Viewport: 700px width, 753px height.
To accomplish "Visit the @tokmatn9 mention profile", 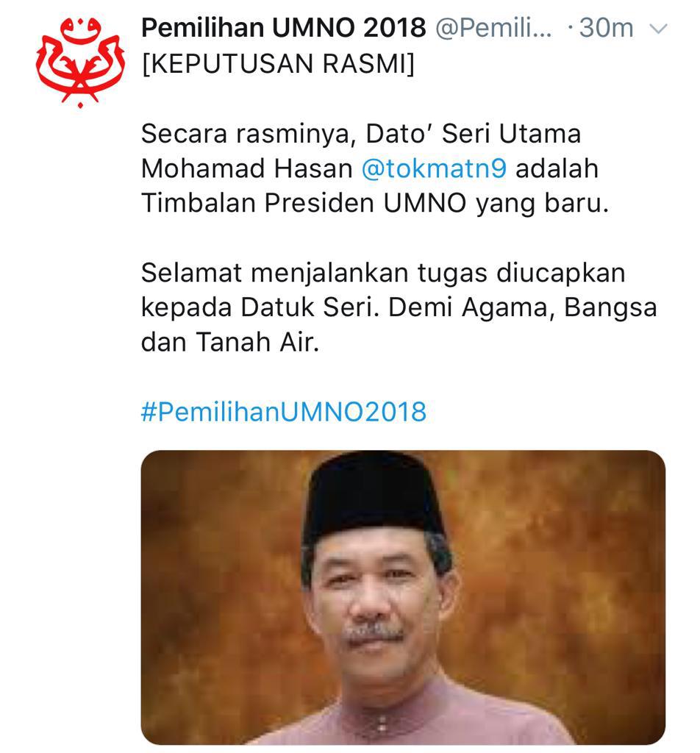I will pos(434,168).
